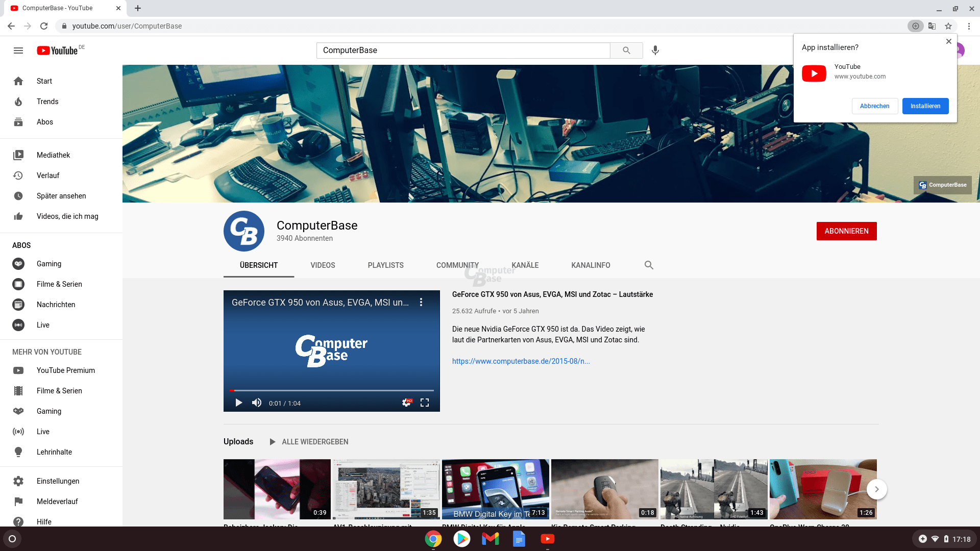Open the hamburger guide menu
The width and height of the screenshot is (980, 551).
point(18,51)
